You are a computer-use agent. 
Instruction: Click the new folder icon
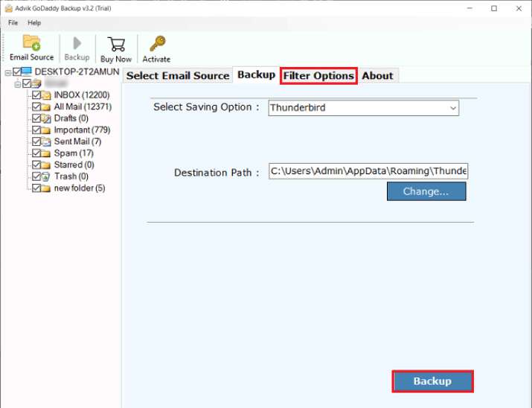pos(46,188)
